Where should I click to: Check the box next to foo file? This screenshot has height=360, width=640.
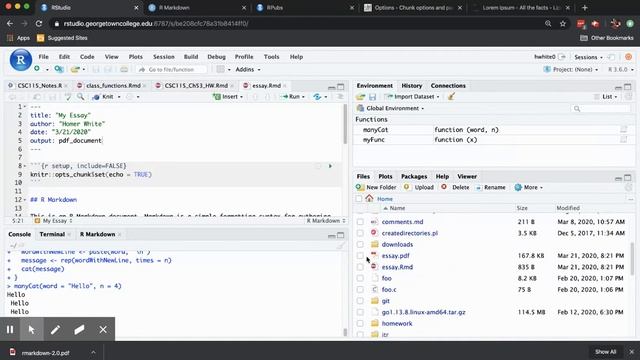[x=360, y=278]
